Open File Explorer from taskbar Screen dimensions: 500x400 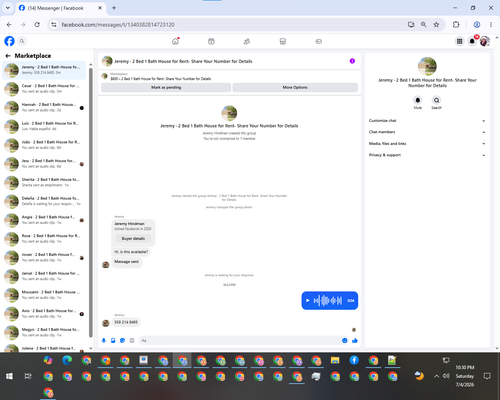tap(335, 360)
